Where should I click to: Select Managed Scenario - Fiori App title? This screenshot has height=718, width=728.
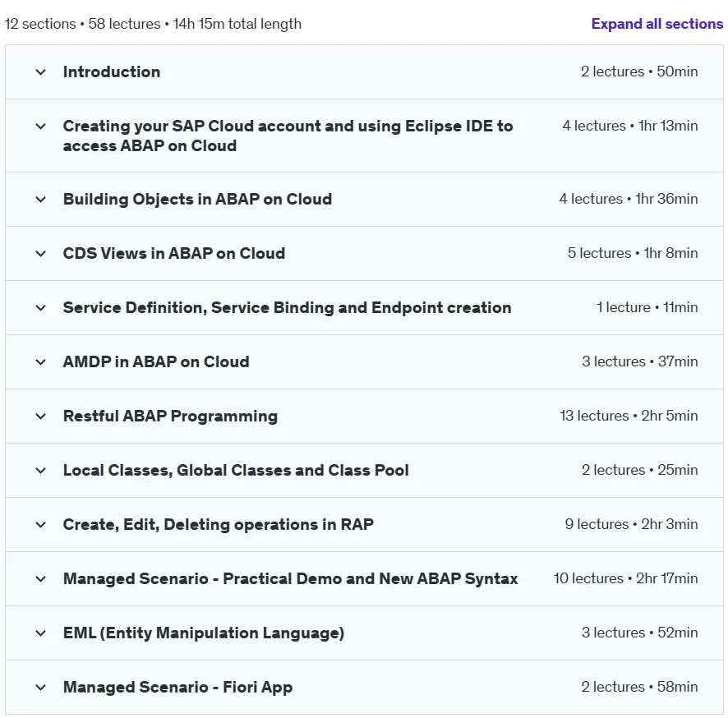(x=177, y=688)
